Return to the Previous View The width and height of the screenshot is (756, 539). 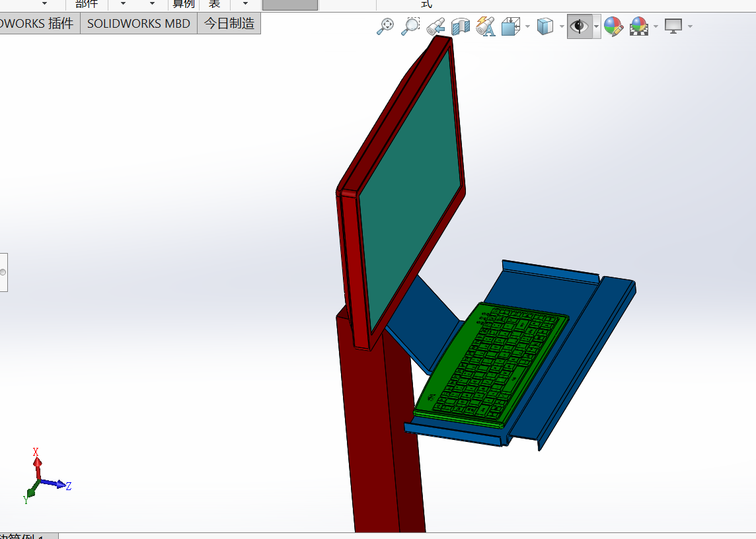[x=436, y=26]
